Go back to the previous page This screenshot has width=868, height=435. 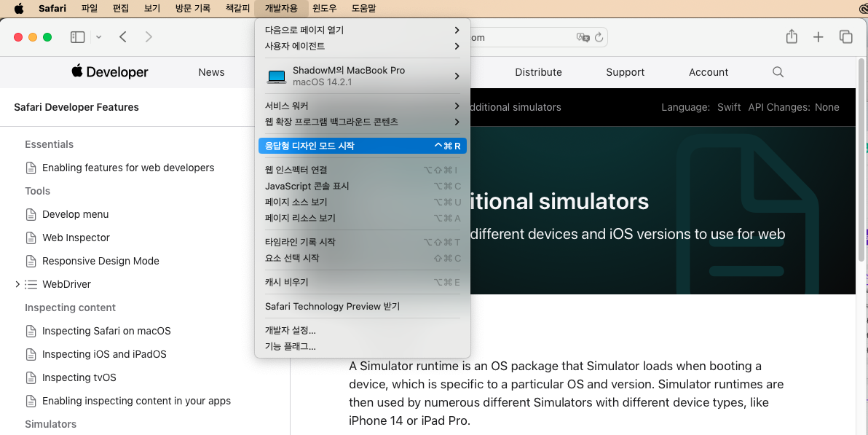[x=123, y=37]
